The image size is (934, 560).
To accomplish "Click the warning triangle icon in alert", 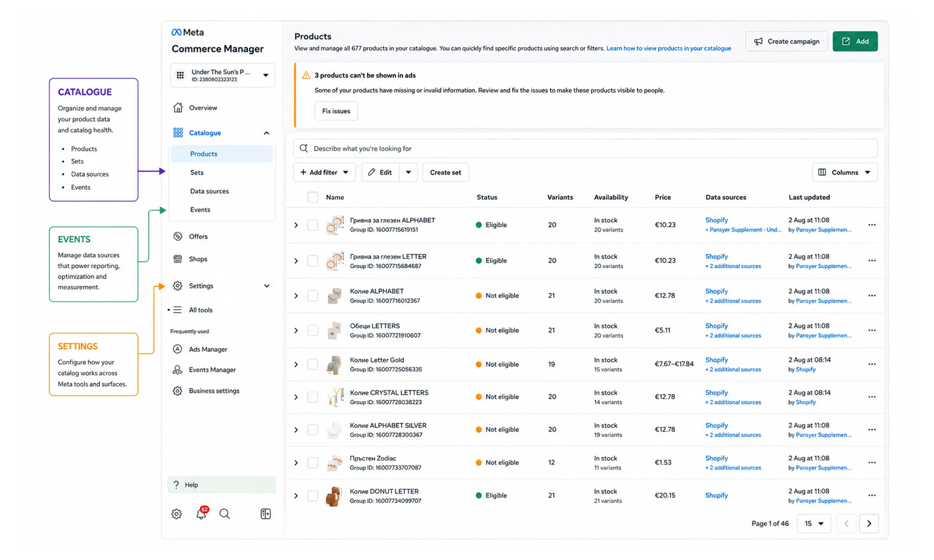I will [306, 75].
